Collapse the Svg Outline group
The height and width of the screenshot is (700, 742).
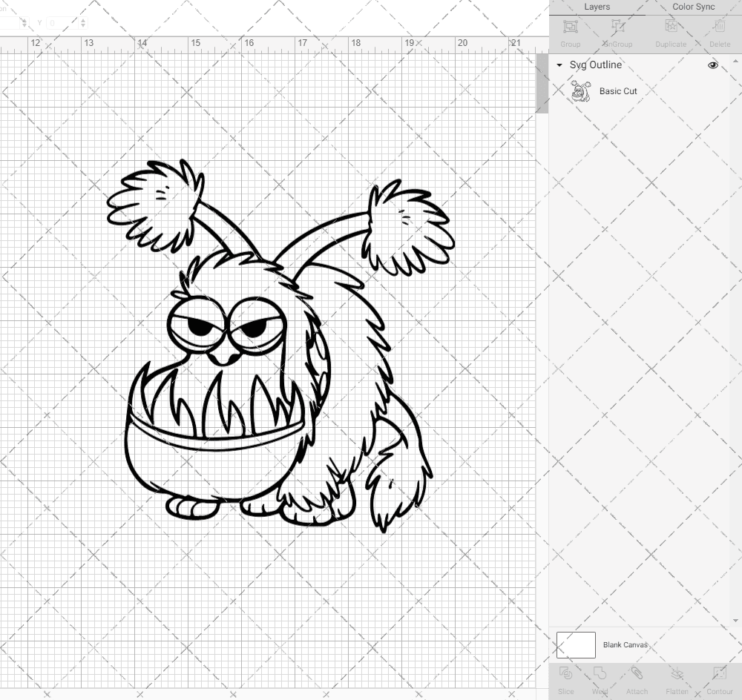pyautogui.click(x=559, y=65)
